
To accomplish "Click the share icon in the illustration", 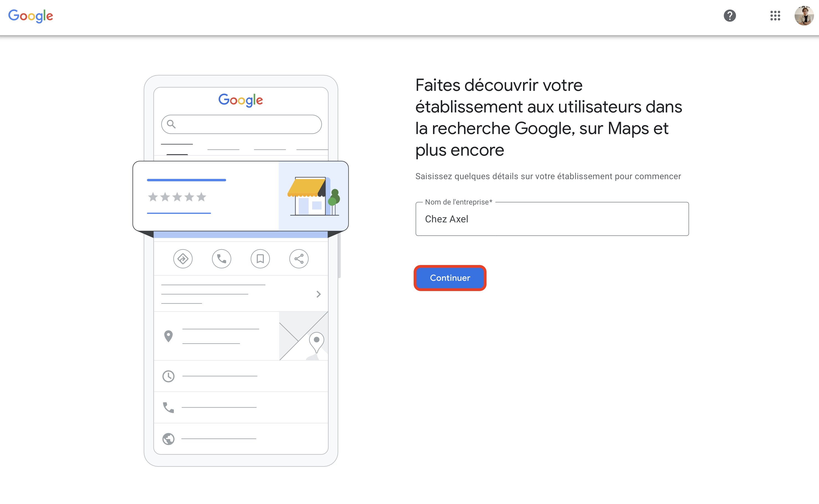I will (x=299, y=259).
